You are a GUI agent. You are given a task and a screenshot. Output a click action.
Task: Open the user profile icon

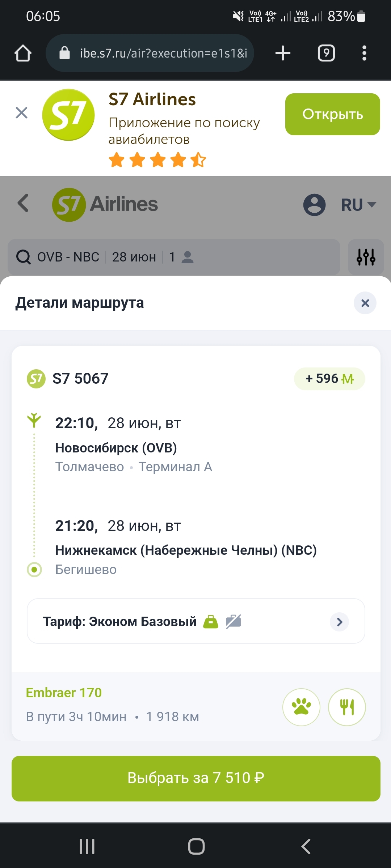[314, 205]
